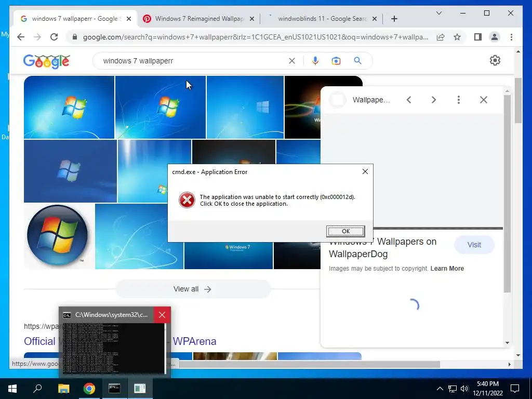Click the address bar URL
Screen dimensions: 532x399
pos(255,37)
